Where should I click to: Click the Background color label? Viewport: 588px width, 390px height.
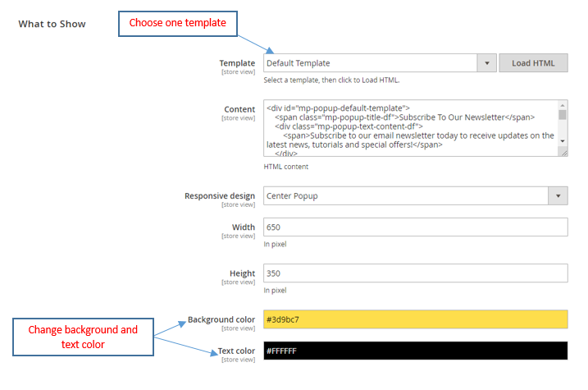point(221,319)
